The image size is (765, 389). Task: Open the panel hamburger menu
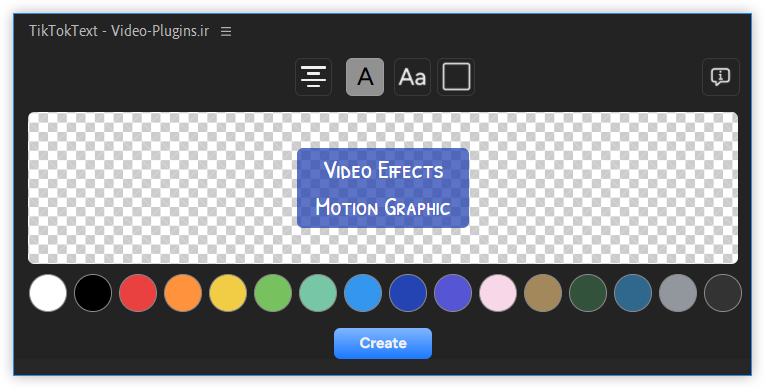point(226,31)
